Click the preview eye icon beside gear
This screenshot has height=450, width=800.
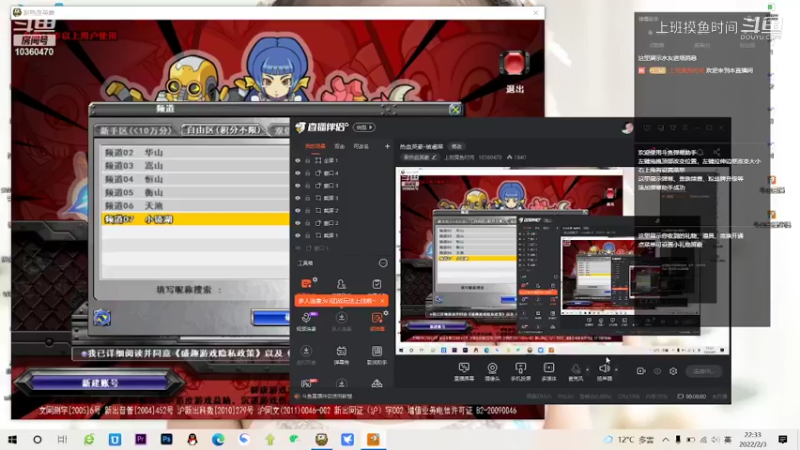click(657, 371)
